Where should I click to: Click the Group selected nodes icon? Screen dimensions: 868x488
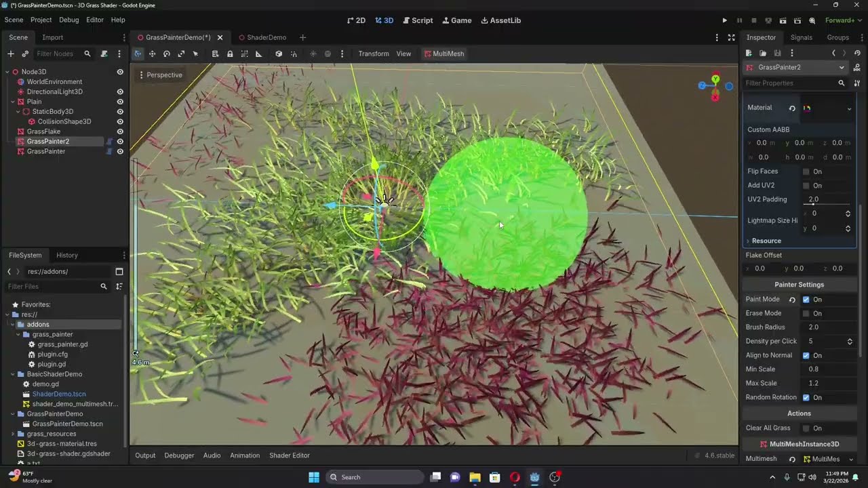[244, 54]
